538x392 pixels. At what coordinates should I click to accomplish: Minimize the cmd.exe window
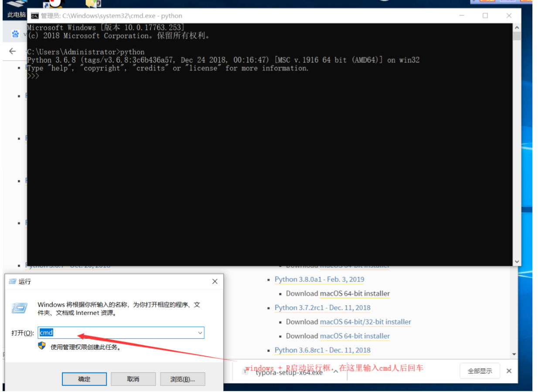pos(462,16)
